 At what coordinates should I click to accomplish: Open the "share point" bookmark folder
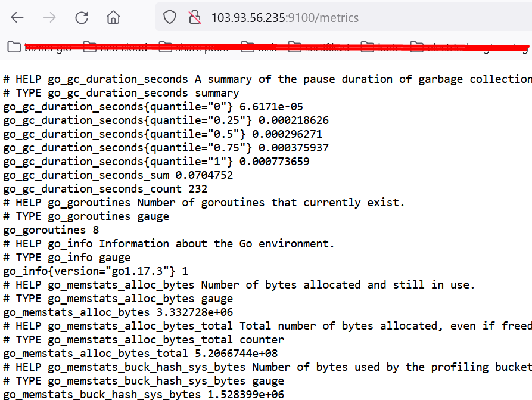pos(194,48)
